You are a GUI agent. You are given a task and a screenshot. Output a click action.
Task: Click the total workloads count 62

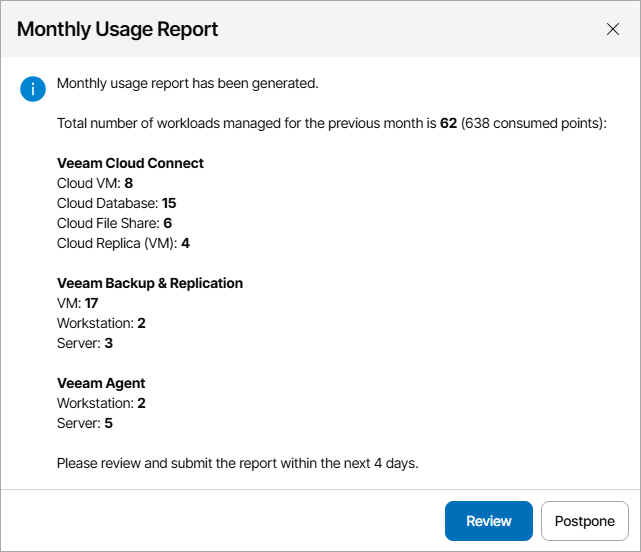click(448, 123)
